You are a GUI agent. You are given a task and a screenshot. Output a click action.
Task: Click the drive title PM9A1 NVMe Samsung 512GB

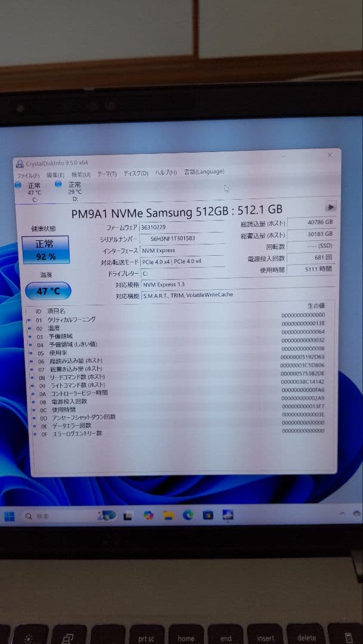[x=177, y=211]
